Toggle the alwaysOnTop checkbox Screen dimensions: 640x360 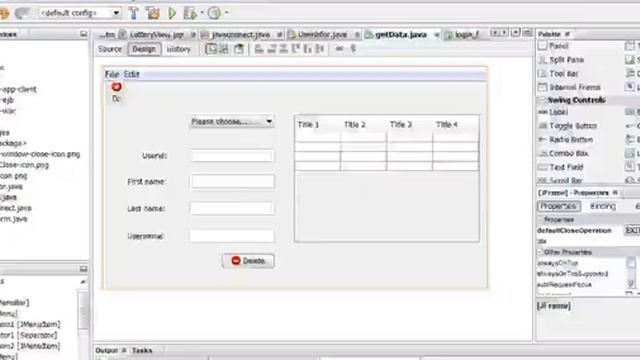[x=631, y=263]
